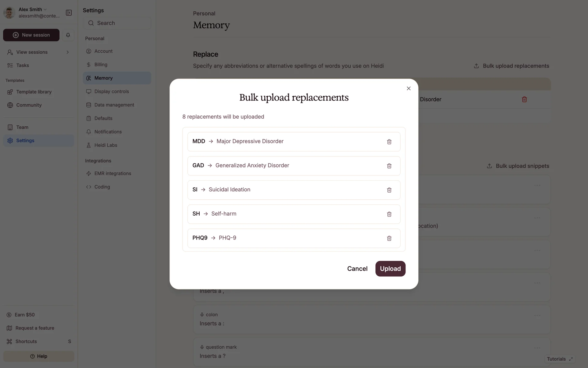Open EMR integrations settings
588x368 pixels.
coord(112,173)
